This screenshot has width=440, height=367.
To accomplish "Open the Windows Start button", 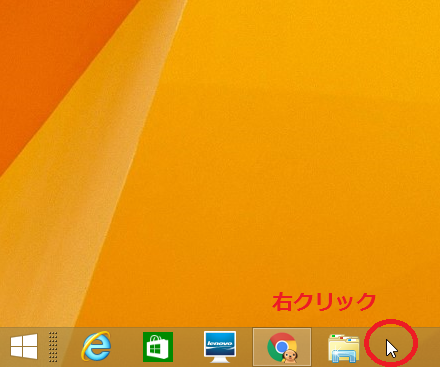I will (24, 347).
